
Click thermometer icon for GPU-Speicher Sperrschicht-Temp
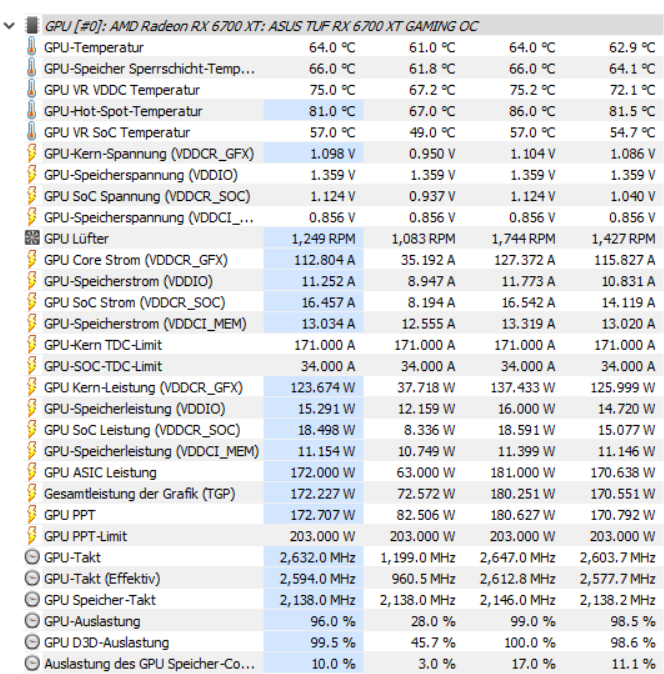(31, 68)
